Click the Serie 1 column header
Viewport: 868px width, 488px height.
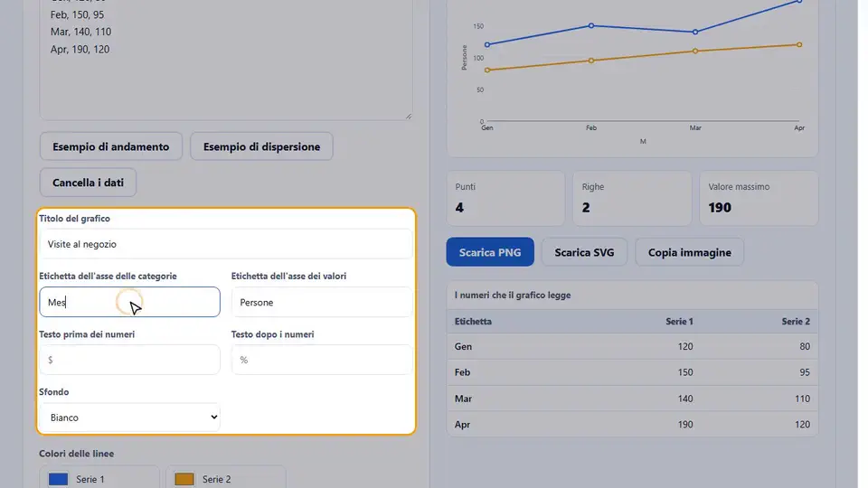[679, 322]
